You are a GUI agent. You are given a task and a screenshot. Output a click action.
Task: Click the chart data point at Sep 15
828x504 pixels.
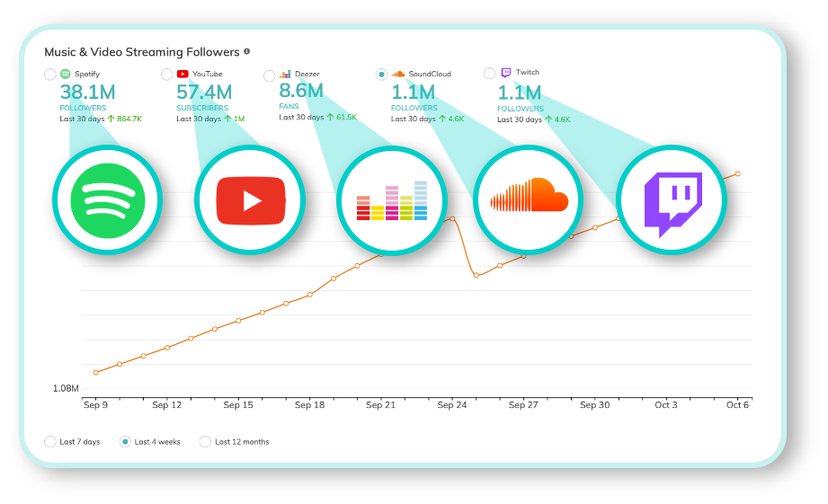(238, 321)
